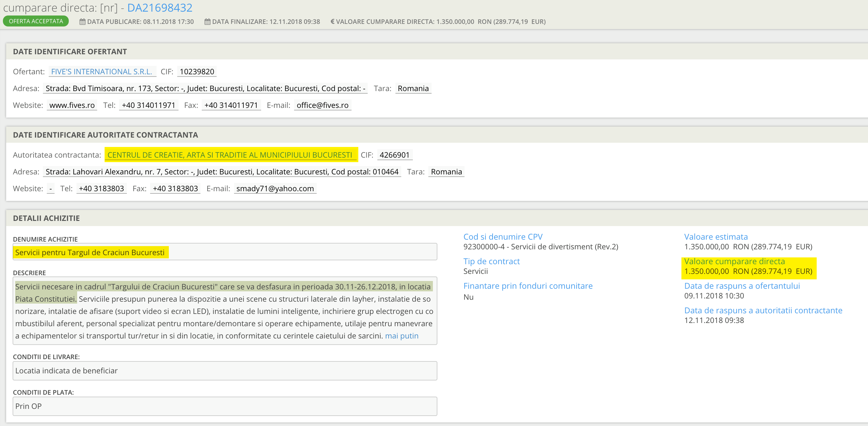Image resolution: width=868 pixels, height=426 pixels.
Task: Click the bidder email office@fives.ro
Action: 322,105
